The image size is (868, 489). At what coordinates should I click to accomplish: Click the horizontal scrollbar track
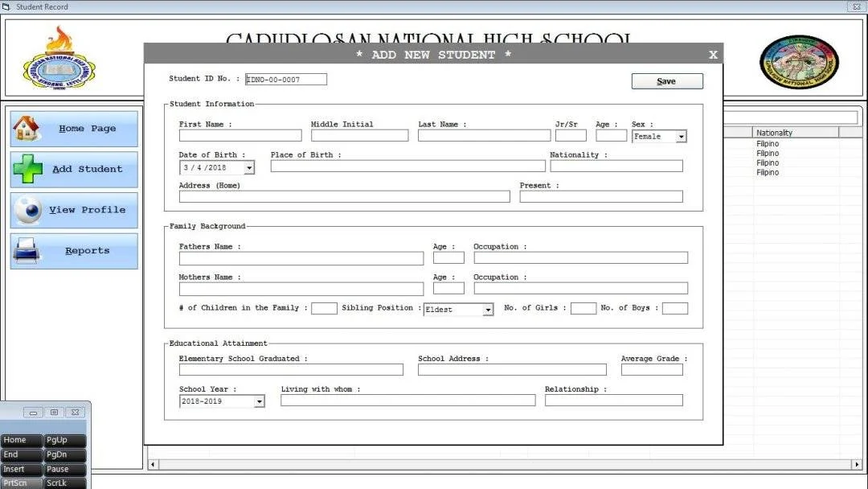505,465
